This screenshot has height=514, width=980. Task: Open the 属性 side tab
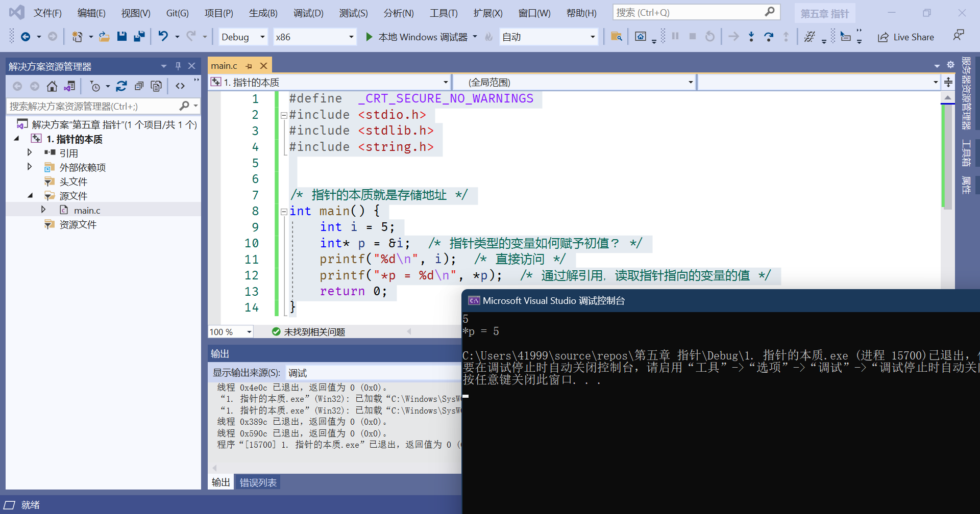[x=966, y=185]
